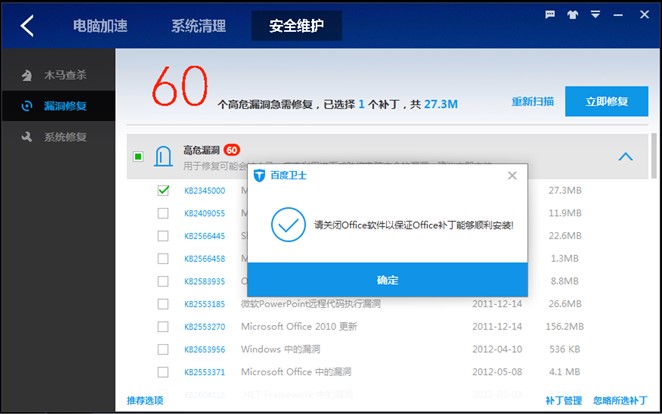662x414 pixels.
Task: Open the KB2345000 patch link
Action: tap(205, 191)
